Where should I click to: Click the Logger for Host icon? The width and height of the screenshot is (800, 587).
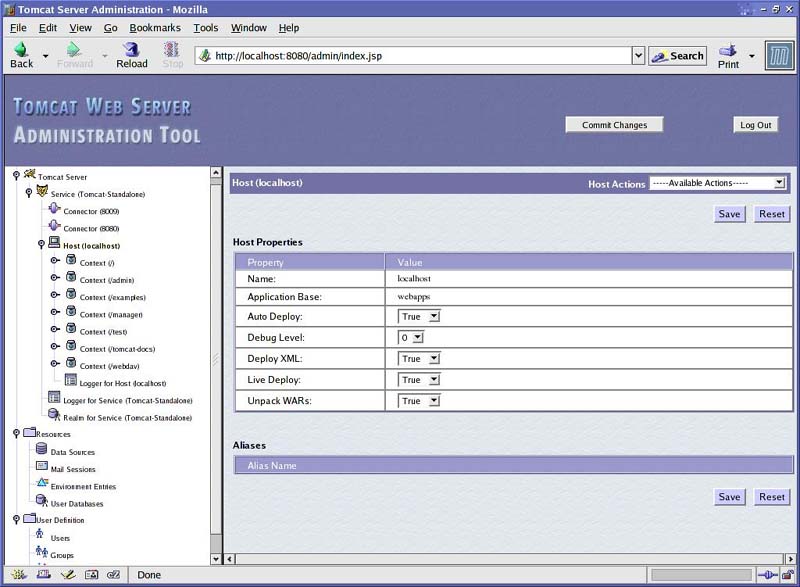(x=70, y=380)
